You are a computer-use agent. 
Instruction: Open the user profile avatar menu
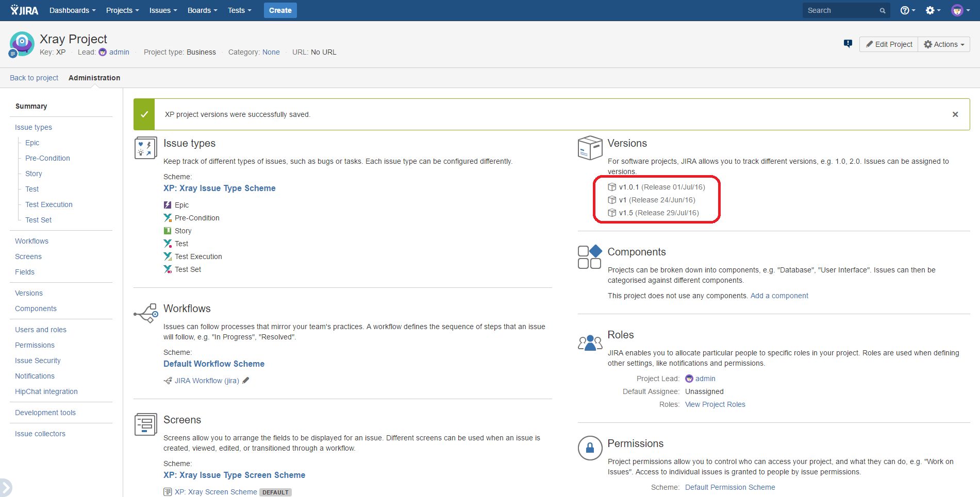point(960,10)
